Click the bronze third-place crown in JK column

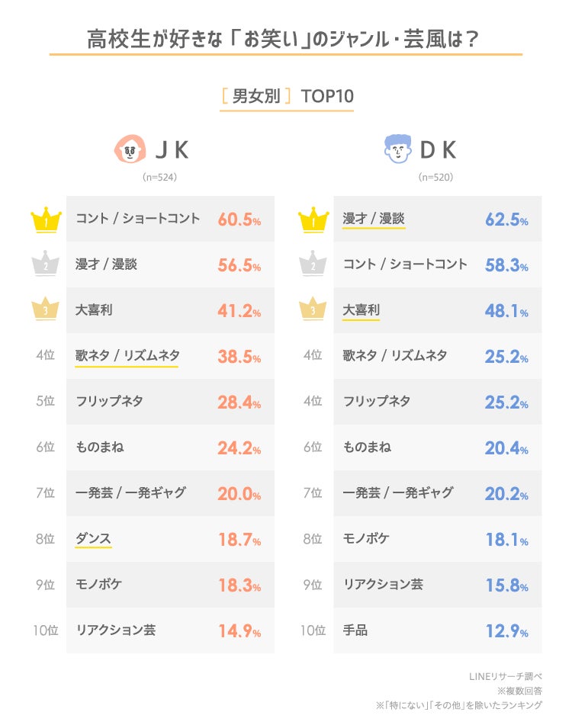[x=46, y=310]
